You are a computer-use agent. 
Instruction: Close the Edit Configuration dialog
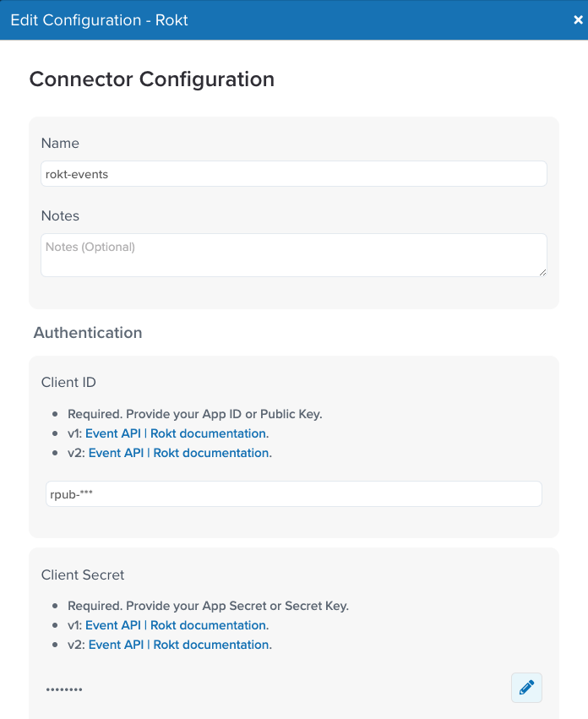[578, 19]
